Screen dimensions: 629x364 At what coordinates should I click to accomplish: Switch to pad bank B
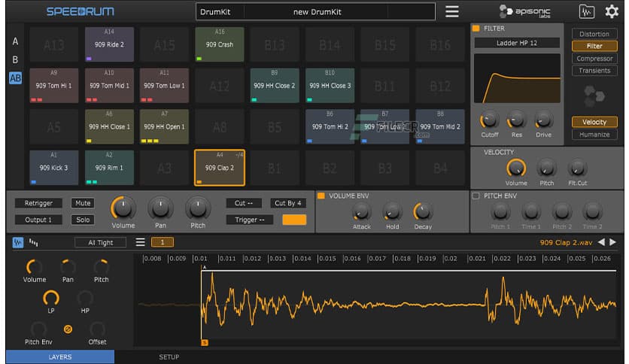point(15,59)
